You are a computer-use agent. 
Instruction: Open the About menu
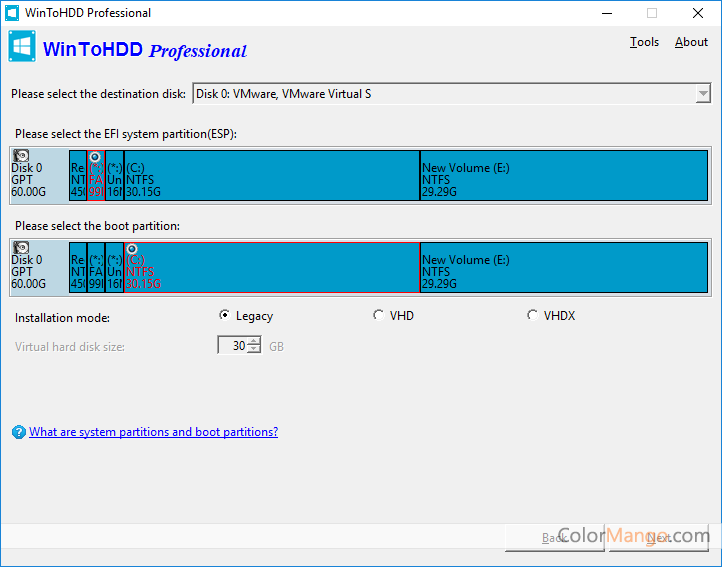[x=691, y=42]
